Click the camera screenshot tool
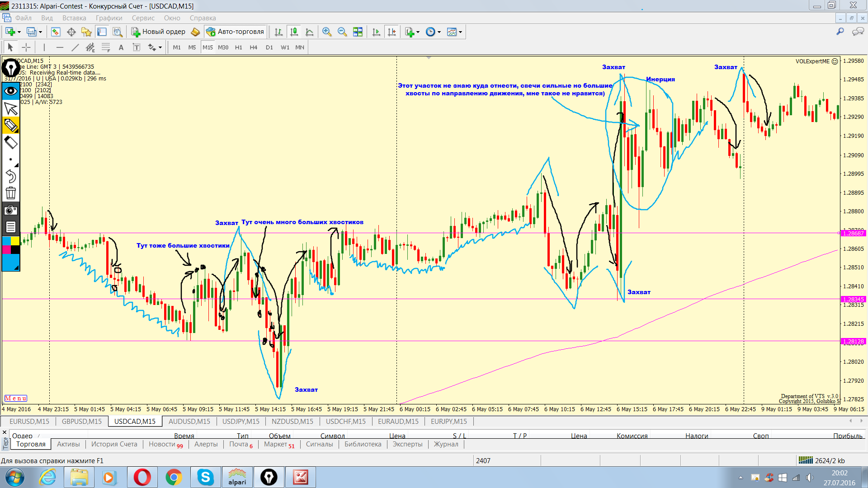The height and width of the screenshot is (488, 868). click(11, 210)
